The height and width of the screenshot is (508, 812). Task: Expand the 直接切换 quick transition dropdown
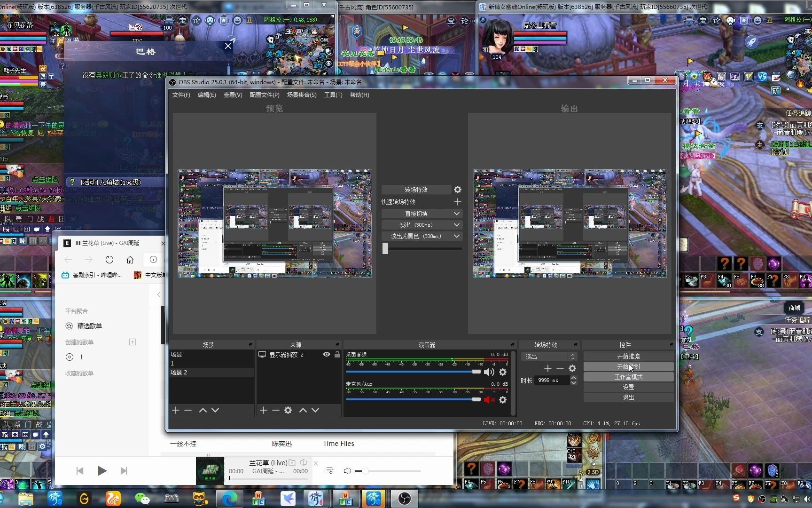pos(457,214)
